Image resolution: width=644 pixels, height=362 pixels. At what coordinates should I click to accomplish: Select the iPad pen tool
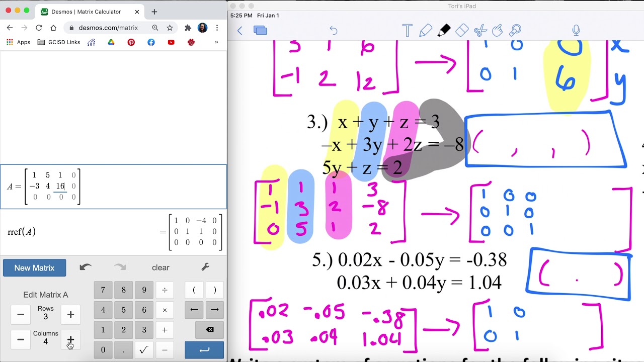click(426, 31)
